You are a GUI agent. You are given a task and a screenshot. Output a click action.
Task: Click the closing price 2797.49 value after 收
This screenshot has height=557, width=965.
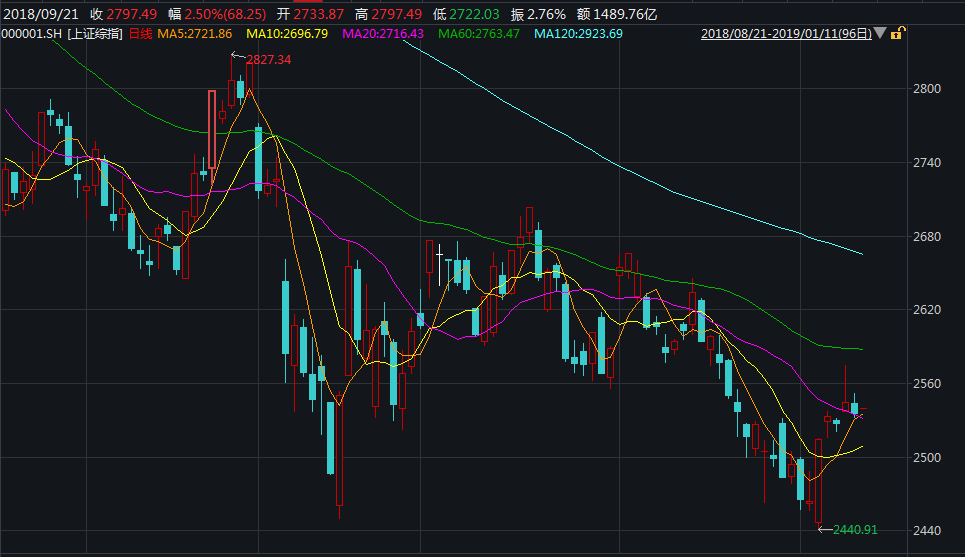click(x=132, y=14)
